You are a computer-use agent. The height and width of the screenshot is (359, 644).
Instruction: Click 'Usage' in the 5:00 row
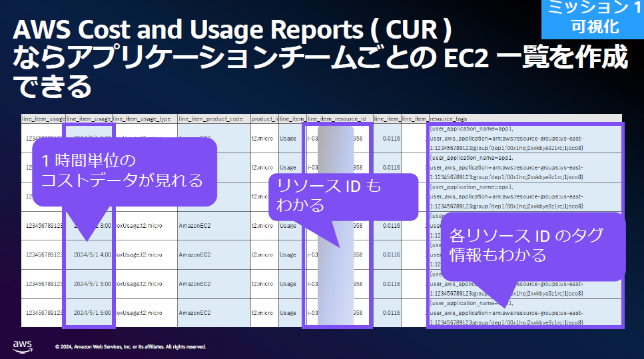(x=288, y=284)
